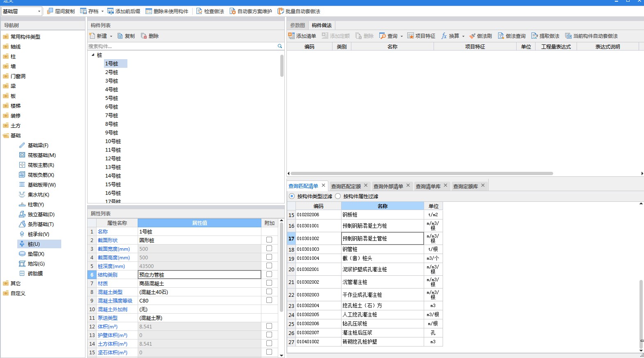Select 集水坑(K) in navigation tree
Screen dimensions: 644x358
[x=38, y=194]
